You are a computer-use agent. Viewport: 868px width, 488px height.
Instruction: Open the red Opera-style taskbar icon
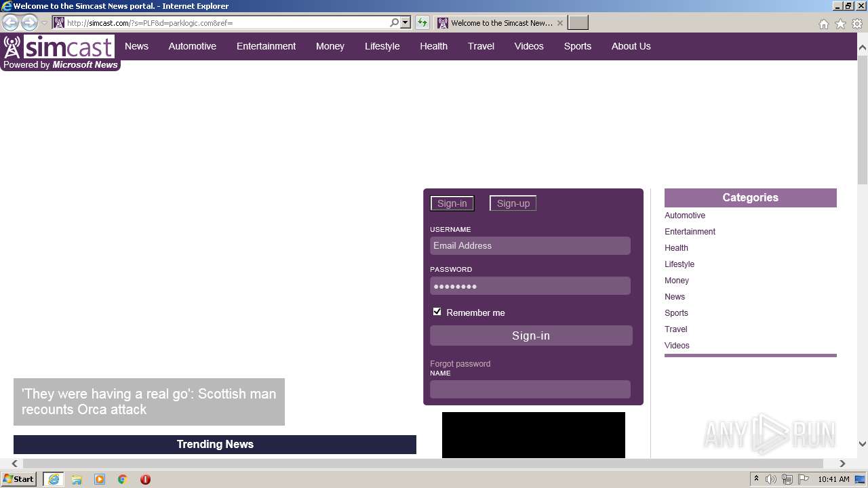pyautogui.click(x=145, y=479)
